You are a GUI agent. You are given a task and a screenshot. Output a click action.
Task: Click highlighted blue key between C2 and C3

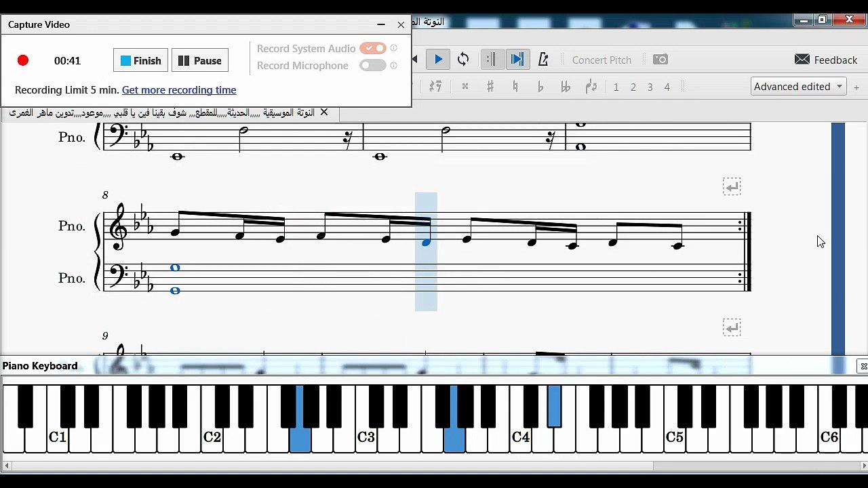(300, 439)
